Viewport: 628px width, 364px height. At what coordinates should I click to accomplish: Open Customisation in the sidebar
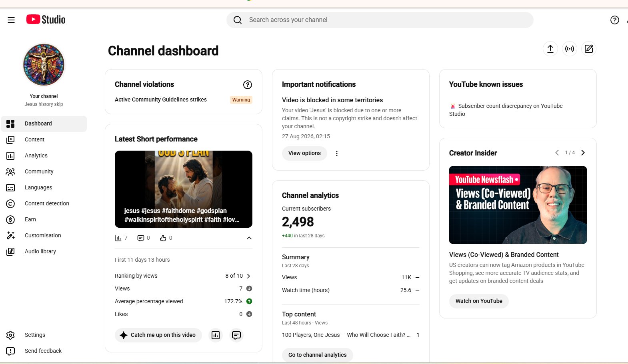pyautogui.click(x=44, y=236)
